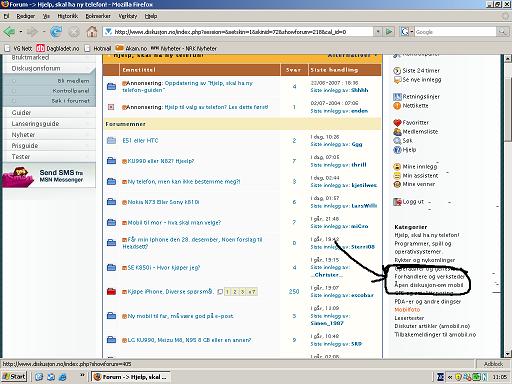Click the Nettikette icon
The image size is (512, 384).
tap(397, 106)
